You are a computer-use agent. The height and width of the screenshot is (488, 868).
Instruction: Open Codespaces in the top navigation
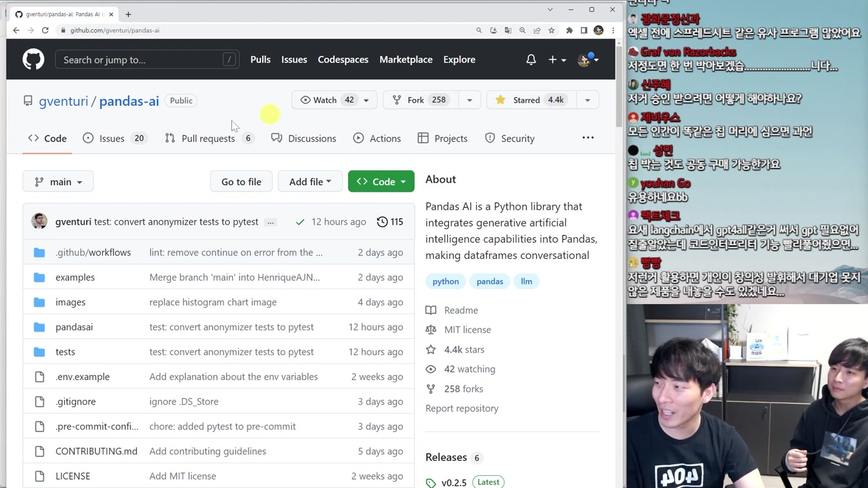tap(343, 59)
